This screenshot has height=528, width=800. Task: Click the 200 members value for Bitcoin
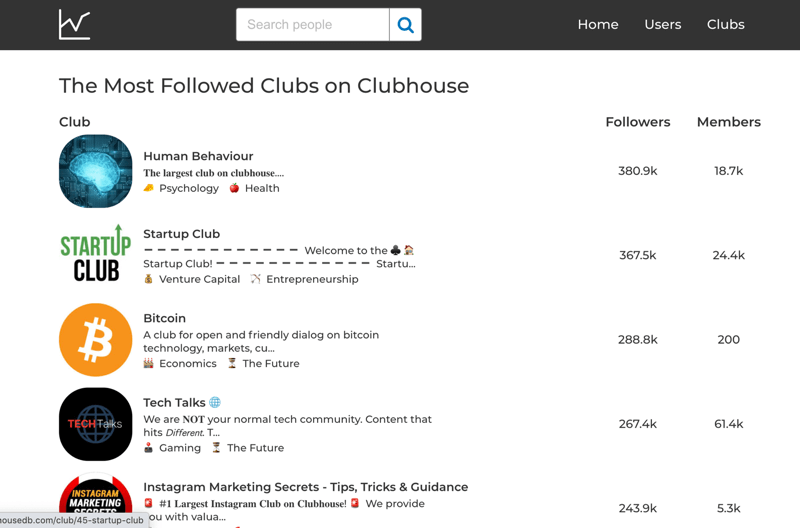(x=729, y=340)
